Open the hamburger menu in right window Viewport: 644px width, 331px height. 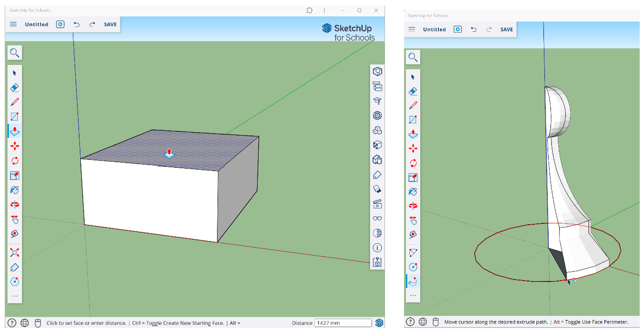tap(411, 29)
